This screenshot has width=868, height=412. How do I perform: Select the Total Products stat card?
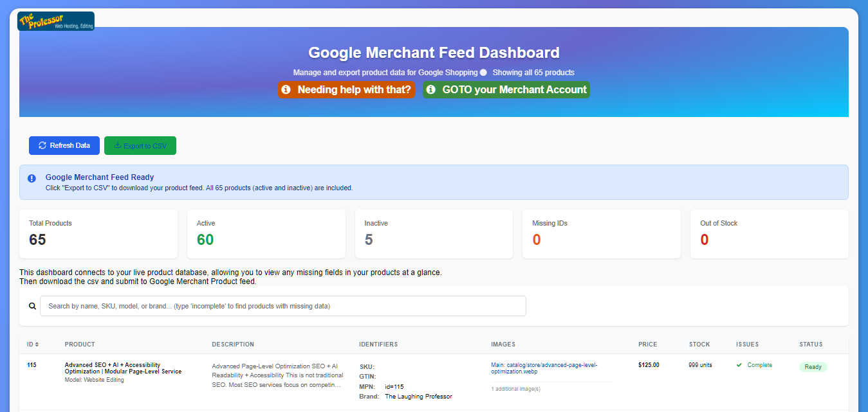[x=98, y=233]
